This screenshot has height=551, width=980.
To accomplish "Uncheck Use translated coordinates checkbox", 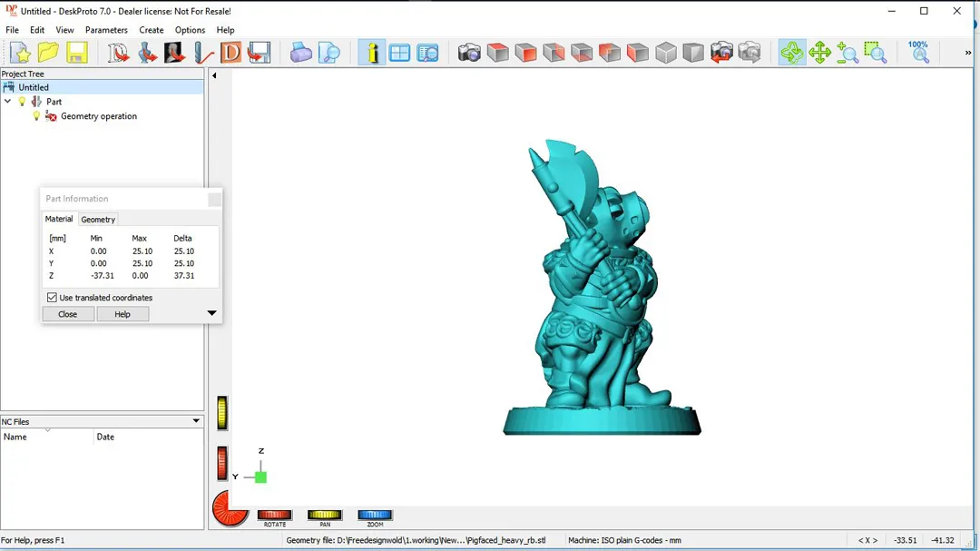I will click(52, 298).
